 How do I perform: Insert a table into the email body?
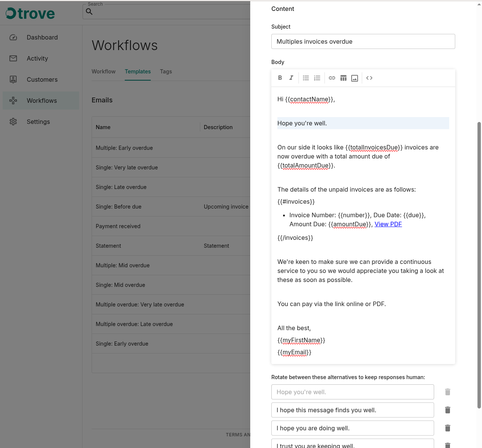[343, 78]
